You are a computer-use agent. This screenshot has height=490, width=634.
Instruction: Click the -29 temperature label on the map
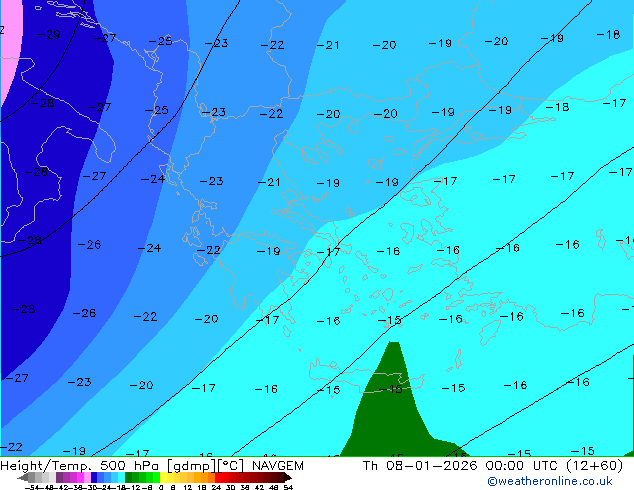coord(48,35)
